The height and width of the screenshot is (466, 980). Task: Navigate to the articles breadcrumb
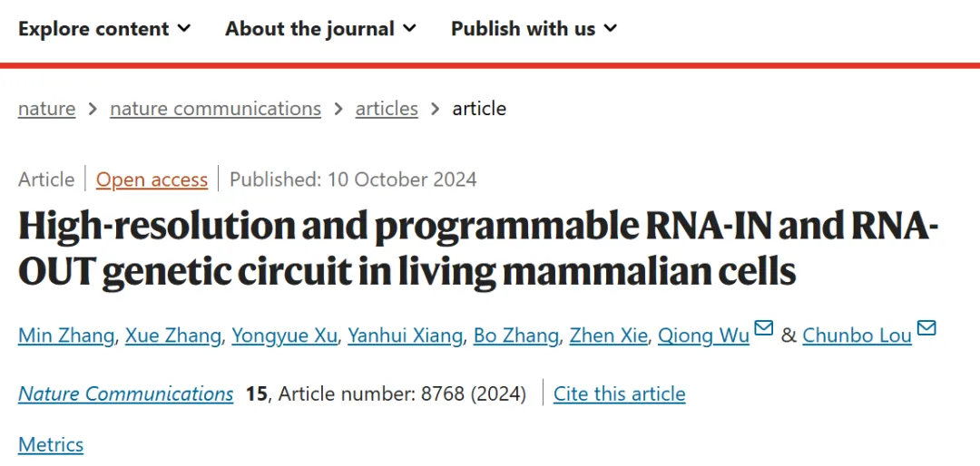pyautogui.click(x=387, y=109)
